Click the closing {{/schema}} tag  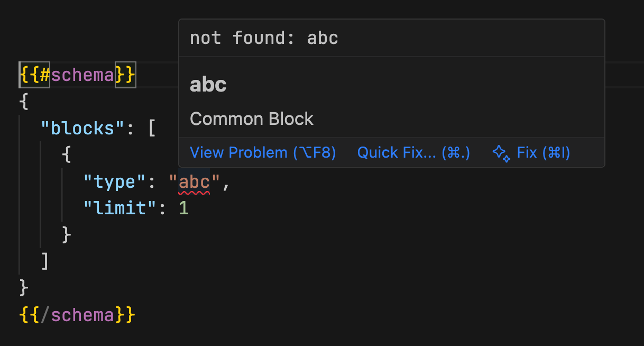(x=77, y=315)
